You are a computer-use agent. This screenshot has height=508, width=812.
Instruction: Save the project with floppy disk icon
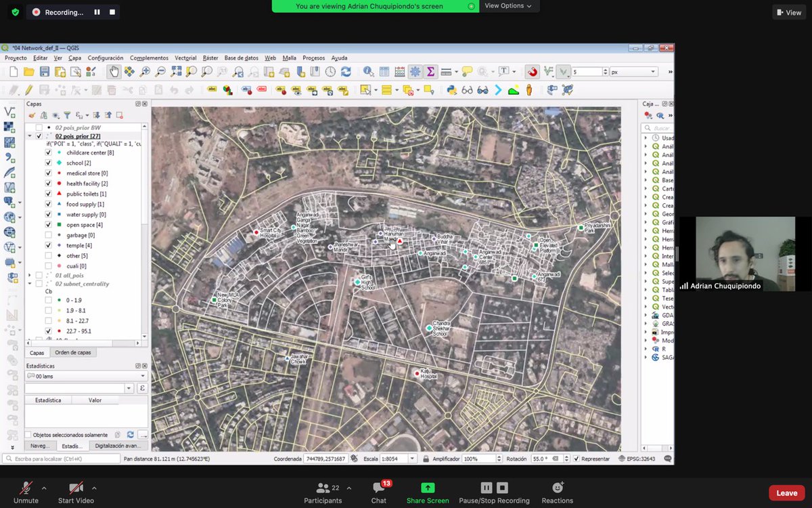click(45, 72)
